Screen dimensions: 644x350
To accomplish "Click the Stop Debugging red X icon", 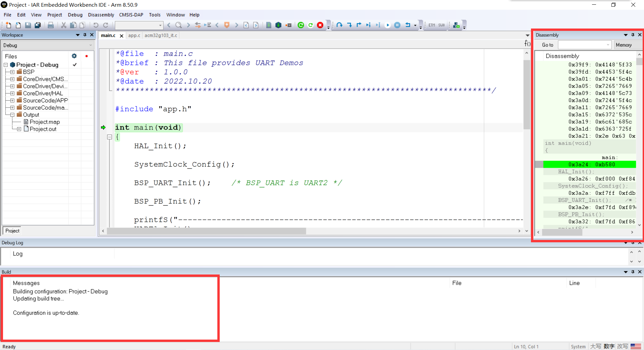I will (x=320, y=25).
